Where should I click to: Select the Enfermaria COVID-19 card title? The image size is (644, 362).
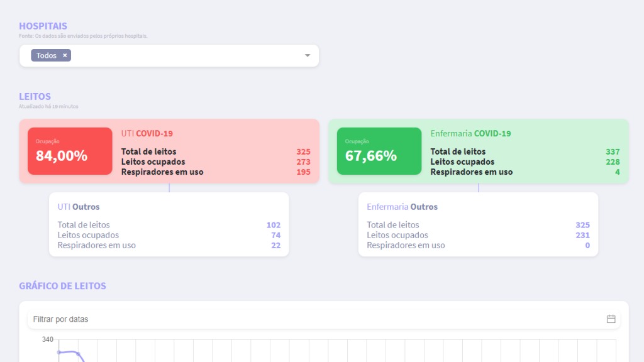pos(470,133)
